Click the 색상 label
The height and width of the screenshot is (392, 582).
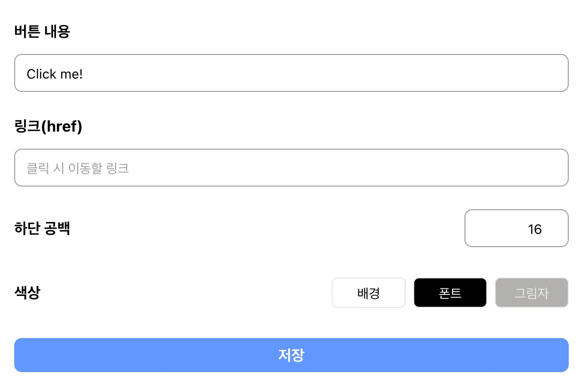coord(27,293)
